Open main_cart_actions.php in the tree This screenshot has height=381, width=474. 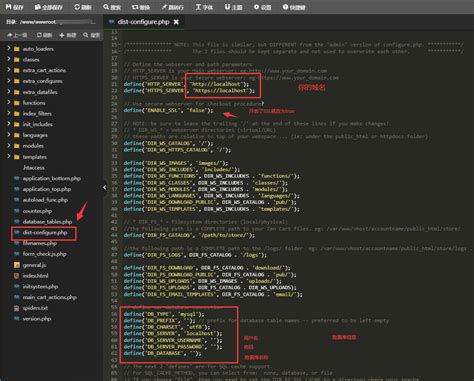(50, 297)
